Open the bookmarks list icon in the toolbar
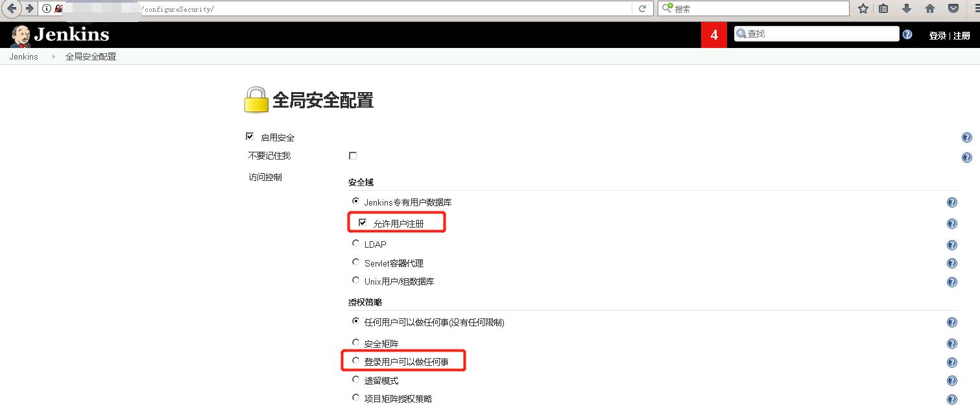This screenshot has width=980, height=417. coord(883,8)
